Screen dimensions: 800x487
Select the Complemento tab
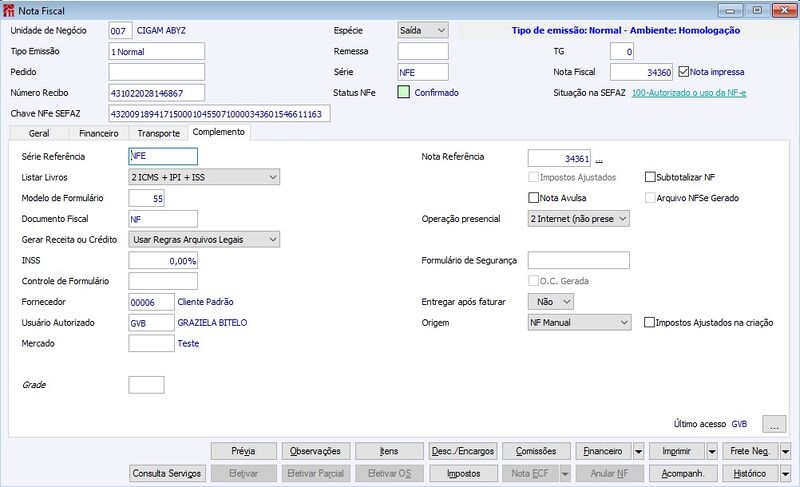point(219,132)
